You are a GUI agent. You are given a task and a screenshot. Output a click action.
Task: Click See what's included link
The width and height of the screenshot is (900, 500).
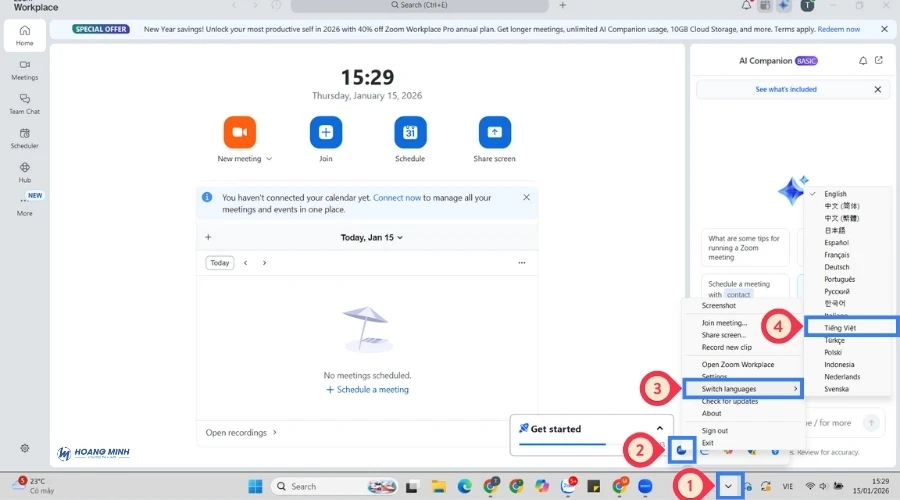[x=786, y=90]
